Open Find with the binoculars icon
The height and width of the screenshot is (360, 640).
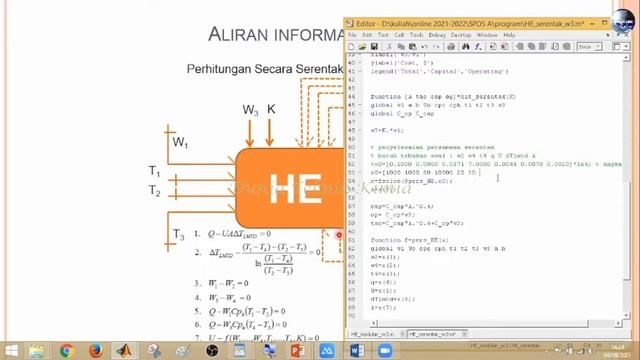coord(466,47)
